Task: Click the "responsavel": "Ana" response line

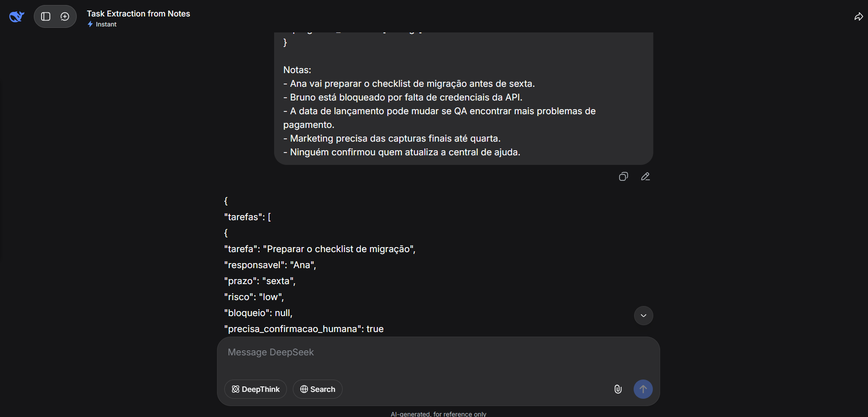Action: click(x=270, y=265)
